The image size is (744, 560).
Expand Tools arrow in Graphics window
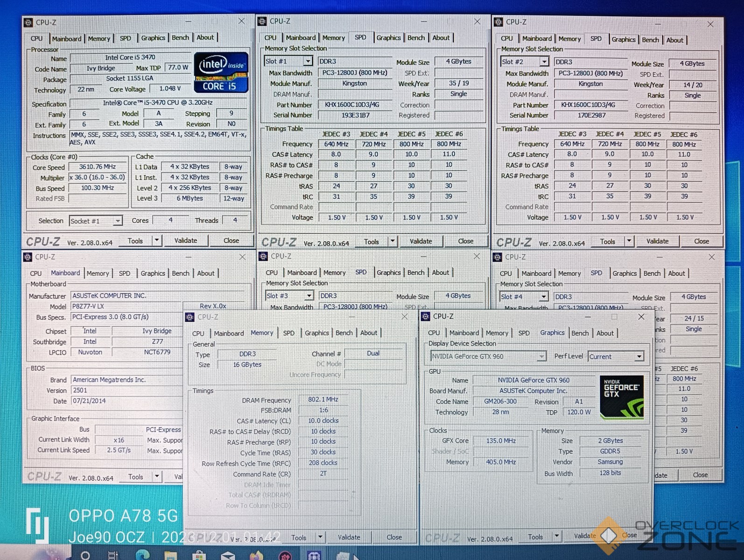[x=556, y=537]
